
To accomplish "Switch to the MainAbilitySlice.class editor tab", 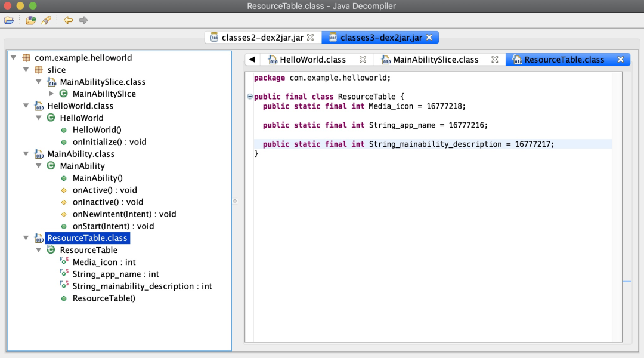I will click(435, 60).
